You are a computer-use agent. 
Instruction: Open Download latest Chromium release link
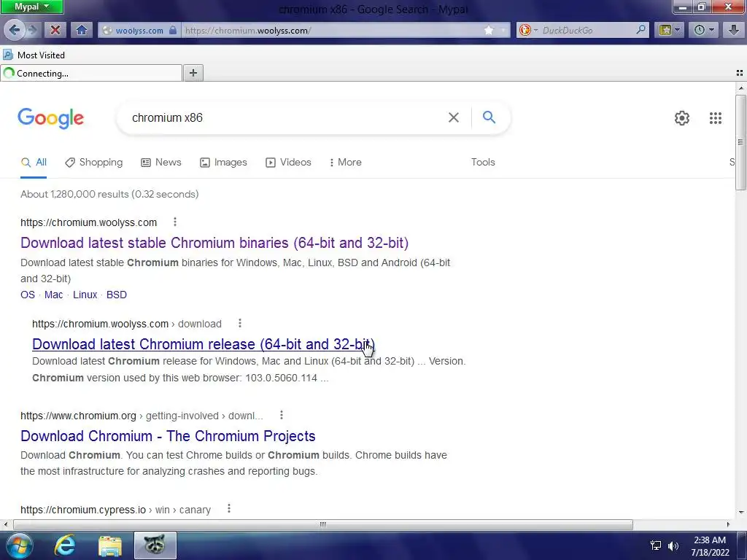(204, 344)
